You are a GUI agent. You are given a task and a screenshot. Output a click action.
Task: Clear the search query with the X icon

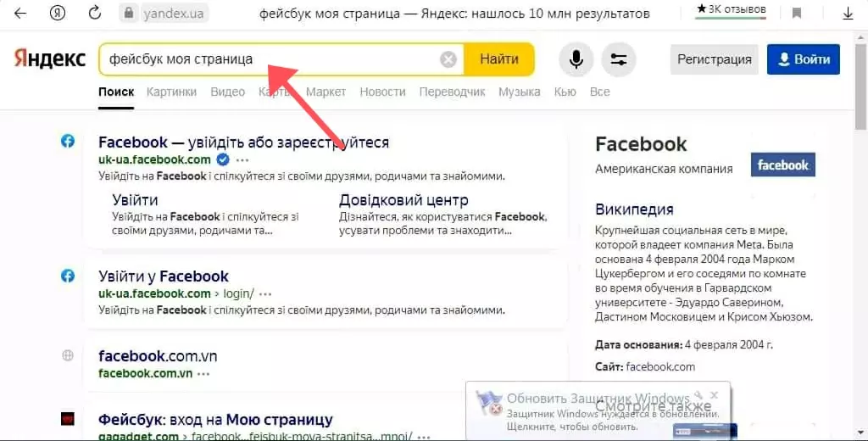coord(448,59)
